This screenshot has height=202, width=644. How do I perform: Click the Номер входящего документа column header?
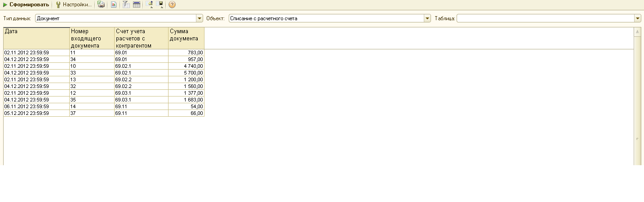click(92, 38)
